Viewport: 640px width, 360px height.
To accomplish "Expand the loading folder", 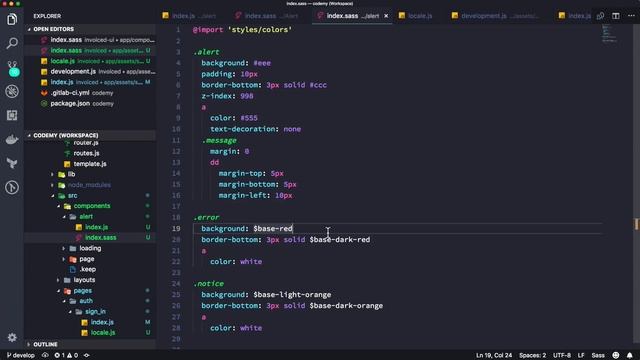I will pos(90,248).
